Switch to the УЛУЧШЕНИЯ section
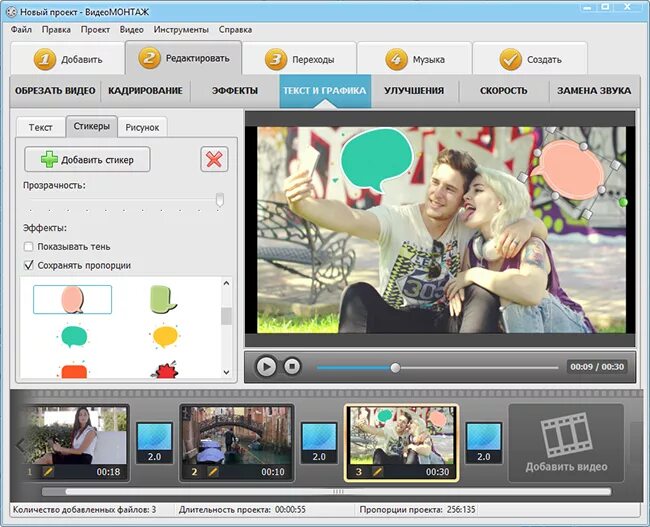 (x=414, y=91)
